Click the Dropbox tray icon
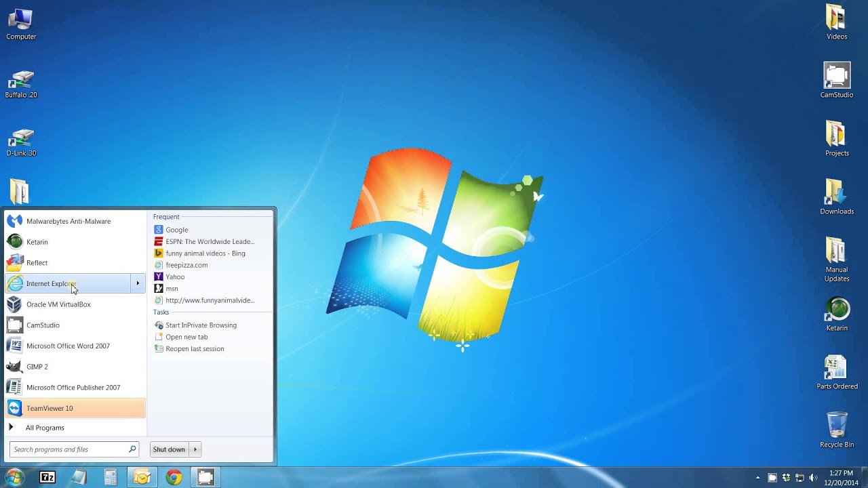868x488 pixels. (x=786, y=478)
